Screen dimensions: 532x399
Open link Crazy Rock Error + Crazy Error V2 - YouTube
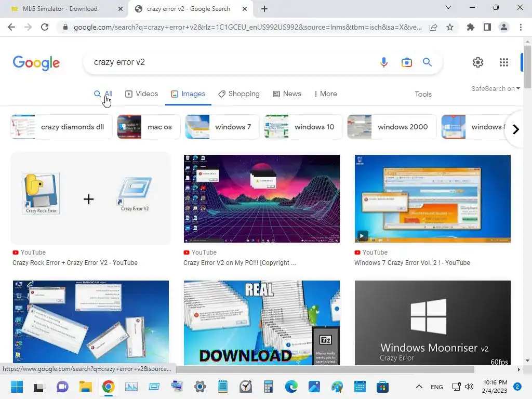click(x=75, y=262)
